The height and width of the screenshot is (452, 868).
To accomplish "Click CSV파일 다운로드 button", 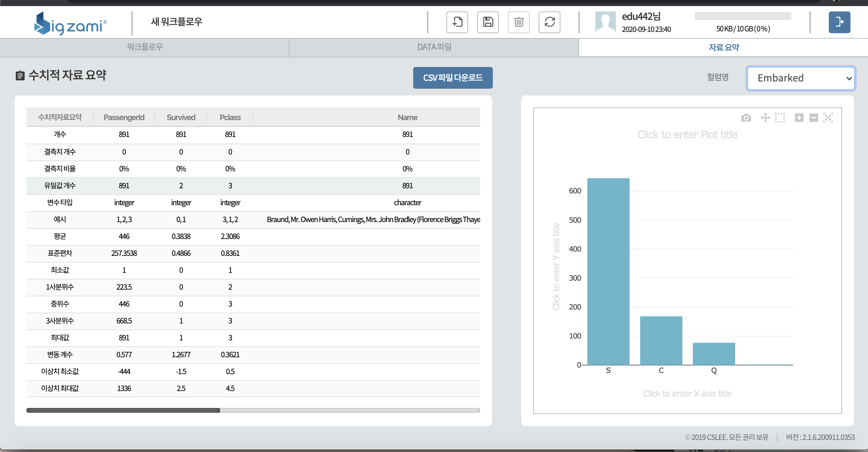I will point(452,78).
